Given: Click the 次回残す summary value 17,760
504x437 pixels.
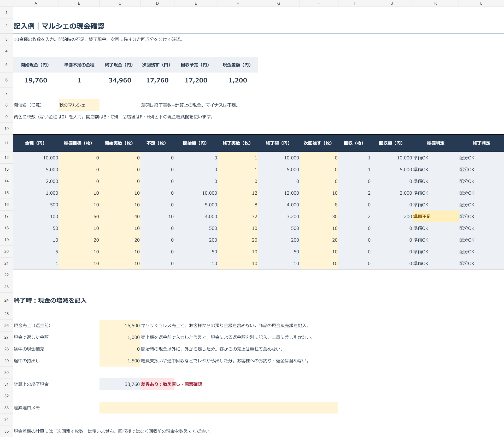Looking at the screenshot, I should pyautogui.click(x=157, y=80).
